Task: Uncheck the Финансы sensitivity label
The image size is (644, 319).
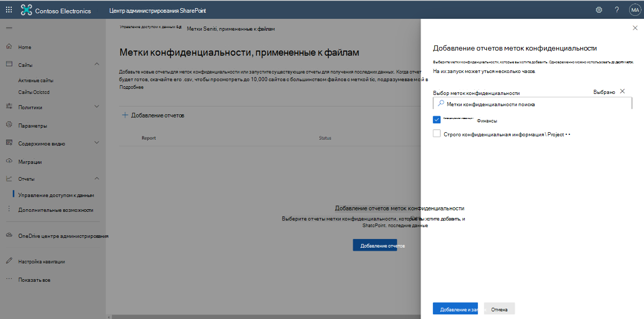Action: pos(437,119)
